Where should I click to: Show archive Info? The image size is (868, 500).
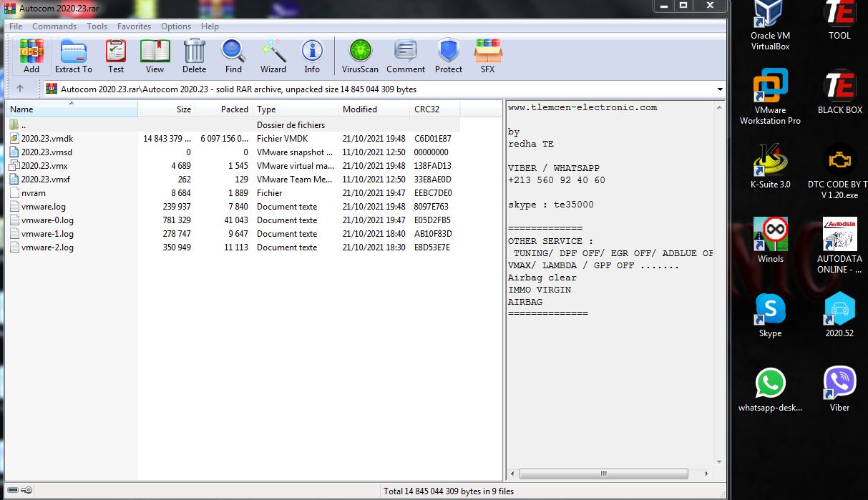(x=312, y=56)
